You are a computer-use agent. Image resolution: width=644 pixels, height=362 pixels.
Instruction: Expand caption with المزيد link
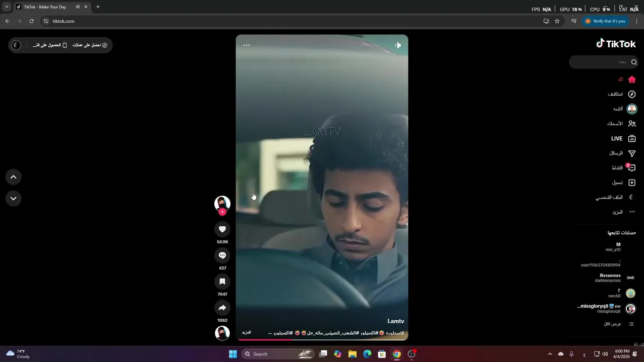point(247,332)
